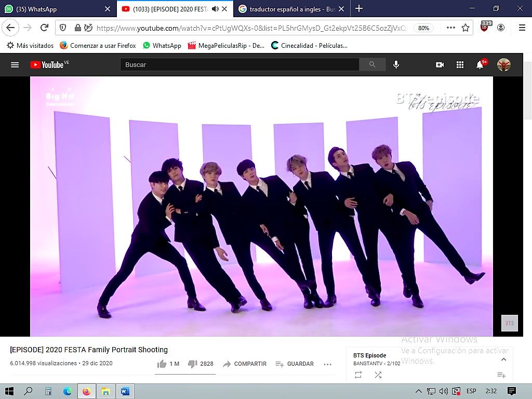Click YouTube search magnifier button
Screen dimensions: 532x399
point(372,64)
